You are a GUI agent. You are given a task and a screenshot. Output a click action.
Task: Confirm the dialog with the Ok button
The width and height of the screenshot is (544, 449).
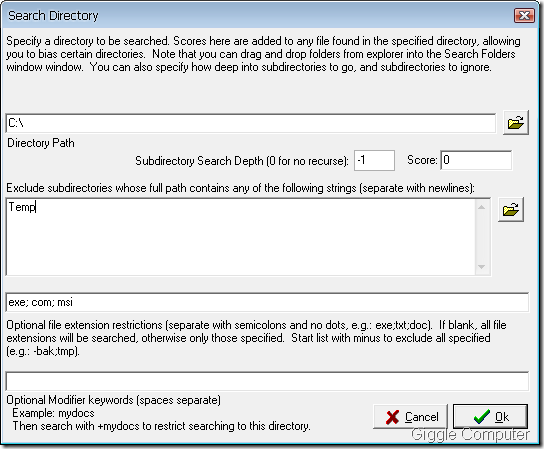pyautogui.click(x=490, y=417)
